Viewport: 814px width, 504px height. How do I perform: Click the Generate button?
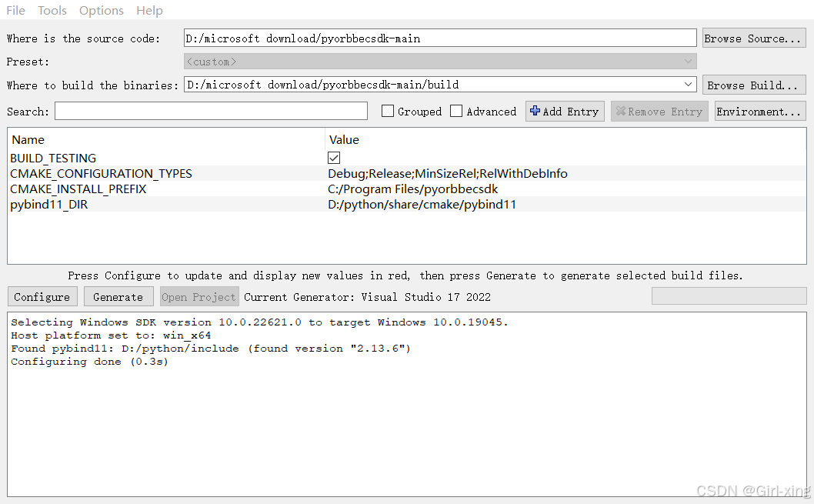[x=118, y=296]
